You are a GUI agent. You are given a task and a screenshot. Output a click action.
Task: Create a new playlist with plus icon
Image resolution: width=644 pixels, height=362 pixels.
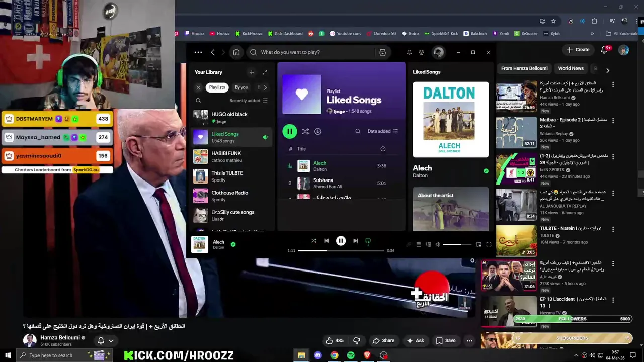tap(252, 72)
